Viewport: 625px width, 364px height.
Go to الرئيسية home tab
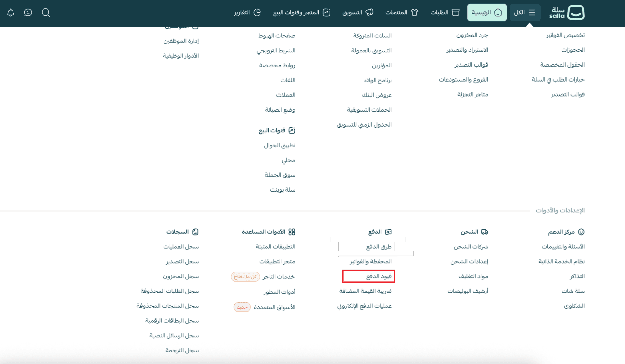point(486,12)
